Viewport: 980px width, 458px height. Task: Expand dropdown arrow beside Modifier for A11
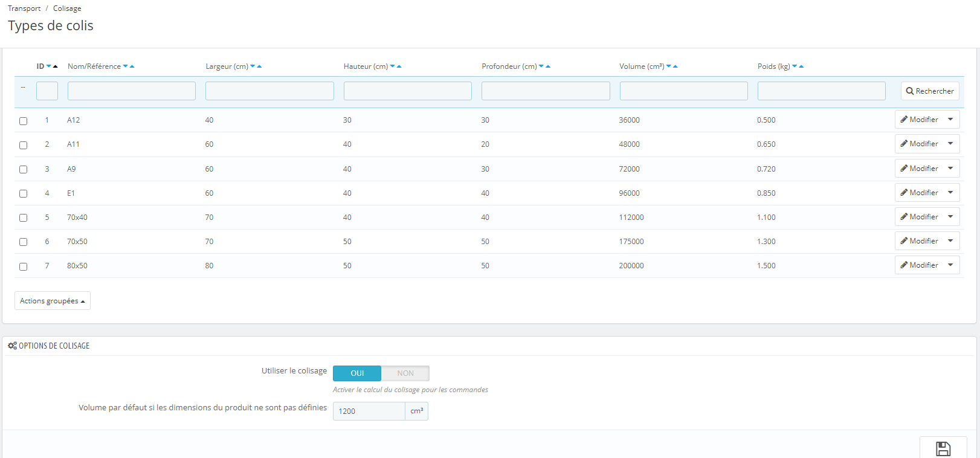[x=950, y=144]
